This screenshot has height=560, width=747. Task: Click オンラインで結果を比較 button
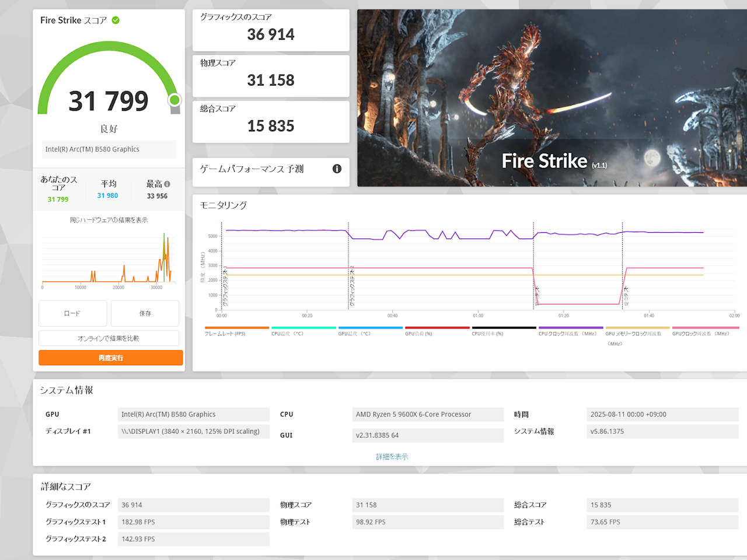point(109,338)
